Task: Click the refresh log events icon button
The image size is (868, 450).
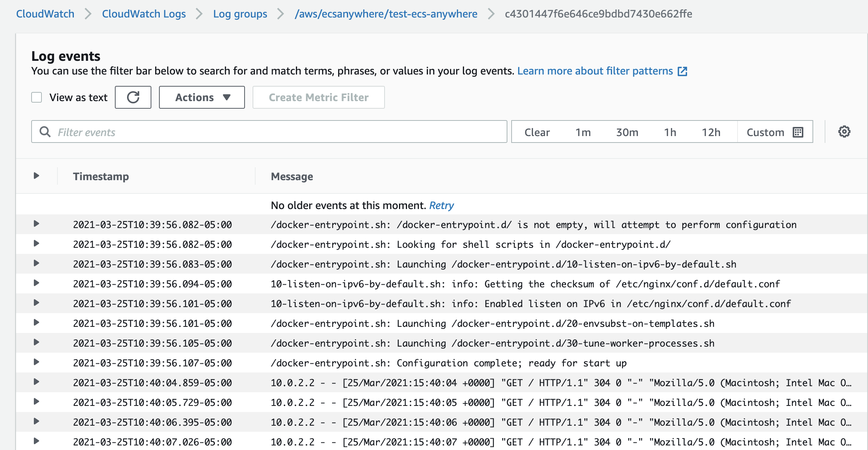Action: pos(133,97)
